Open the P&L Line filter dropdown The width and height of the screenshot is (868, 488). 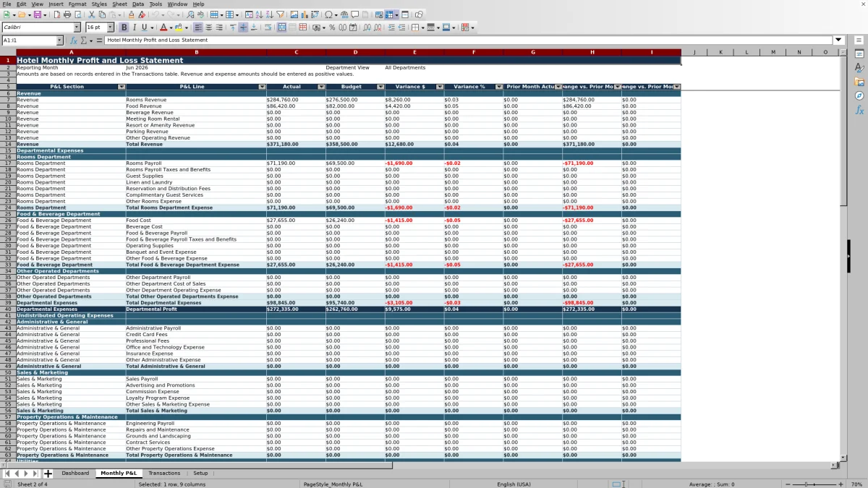point(262,87)
